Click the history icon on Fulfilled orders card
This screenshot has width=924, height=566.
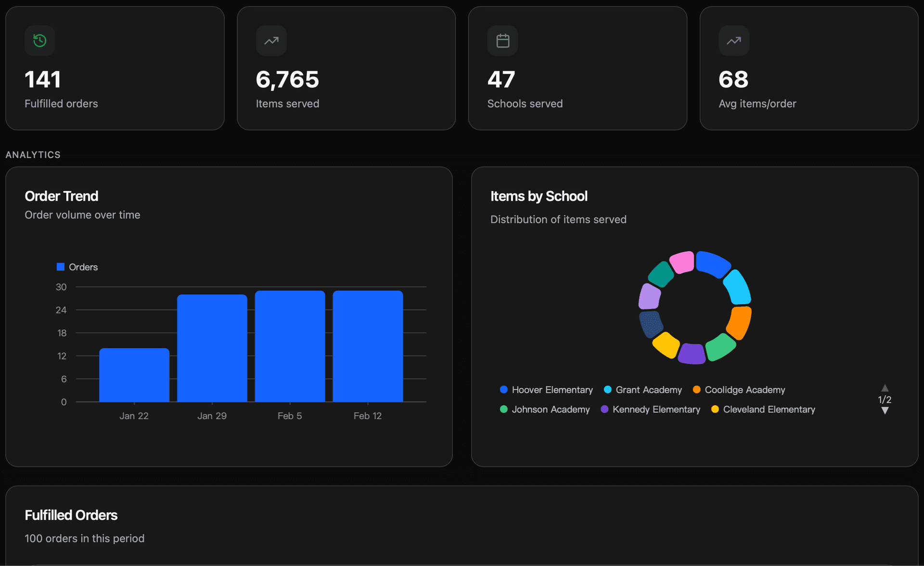pyautogui.click(x=40, y=40)
